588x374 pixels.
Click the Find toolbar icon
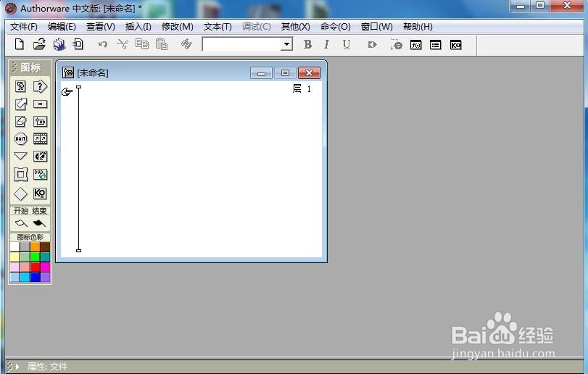click(186, 44)
